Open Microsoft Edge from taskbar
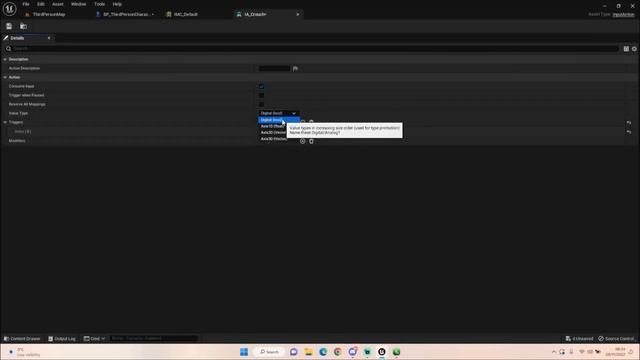The width and height of the screenshot is (640, 360). pyautogui.click(x=323, y=352)
